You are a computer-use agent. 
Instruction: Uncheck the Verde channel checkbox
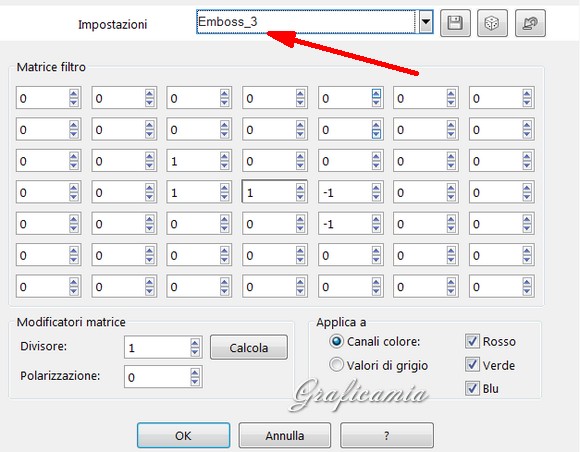click(472, 365)
